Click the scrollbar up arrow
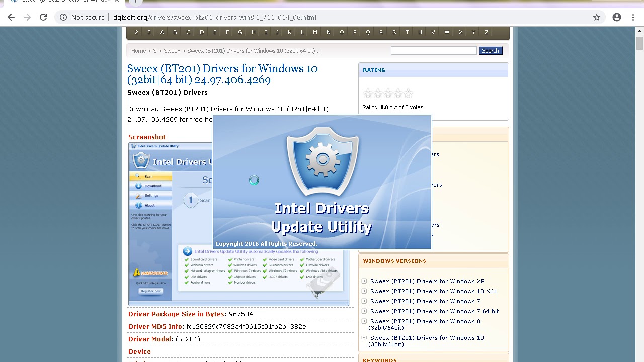 [x=639, y=31]
